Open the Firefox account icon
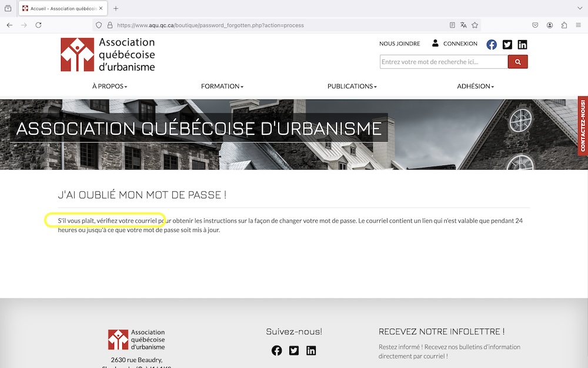 tap(550, 25)
